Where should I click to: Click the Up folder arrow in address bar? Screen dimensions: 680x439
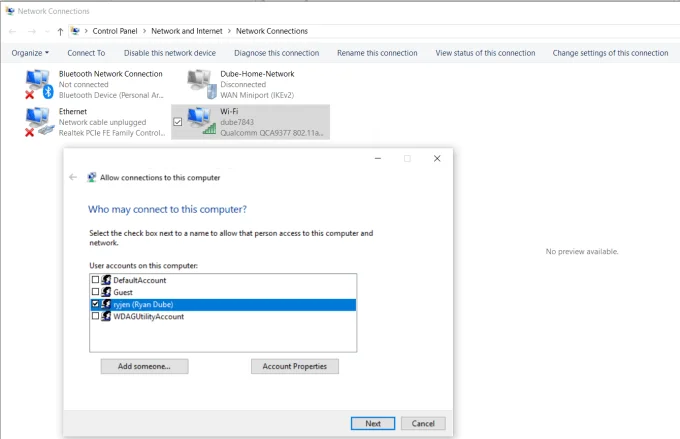tap(60, 31)
